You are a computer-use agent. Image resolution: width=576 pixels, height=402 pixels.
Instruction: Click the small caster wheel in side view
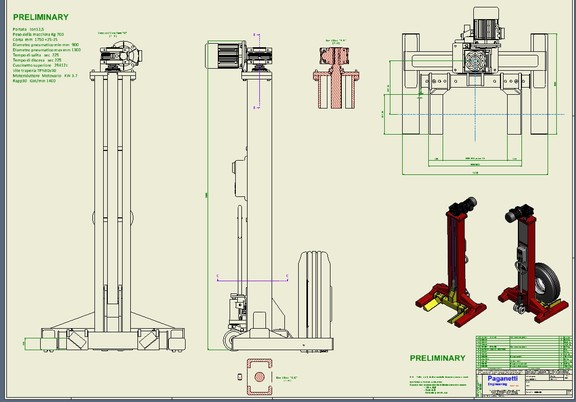tap(230, 340)
